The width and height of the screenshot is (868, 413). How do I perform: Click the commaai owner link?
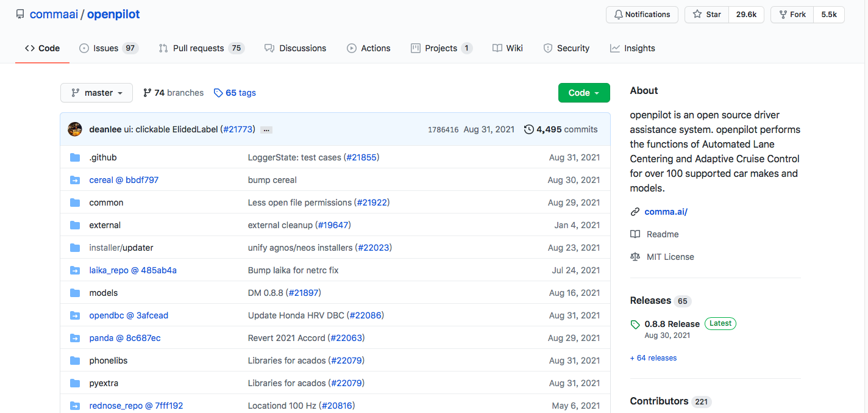point(54,14)
